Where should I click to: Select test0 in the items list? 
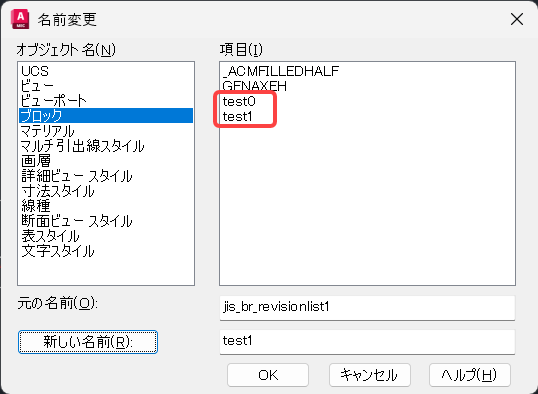(x=367, y=101)
